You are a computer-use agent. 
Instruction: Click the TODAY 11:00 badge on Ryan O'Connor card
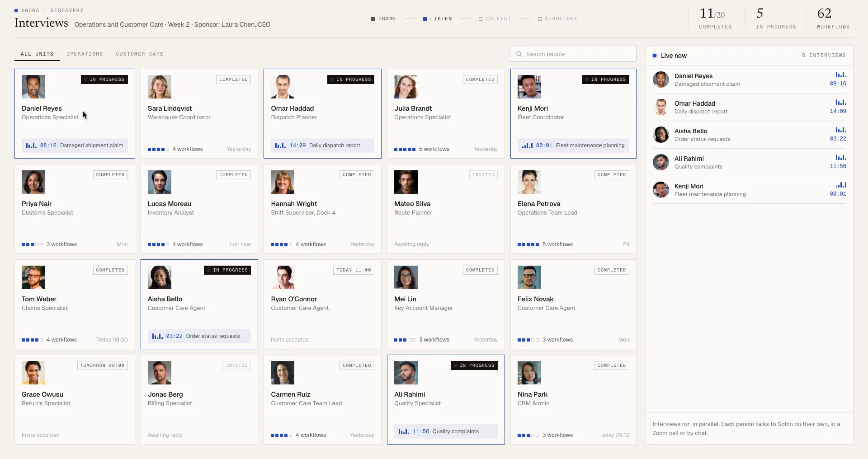[354, 270]
